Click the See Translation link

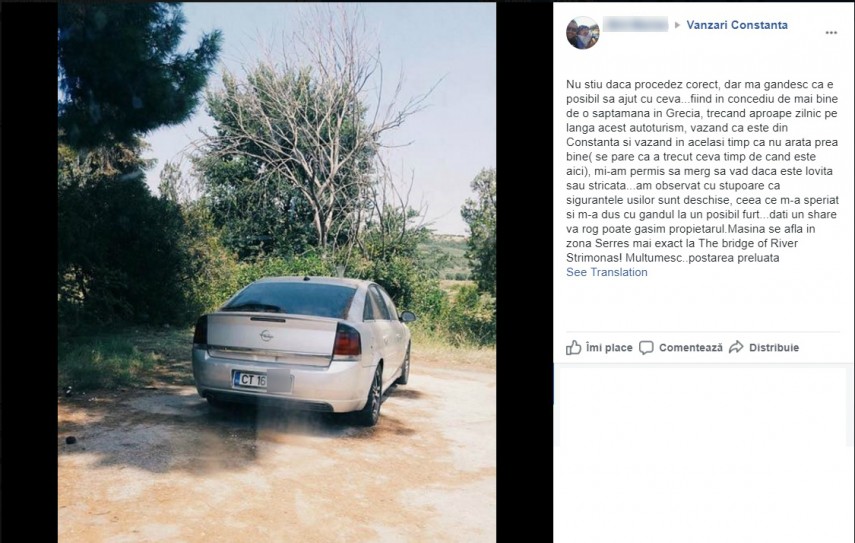point(606,272)
